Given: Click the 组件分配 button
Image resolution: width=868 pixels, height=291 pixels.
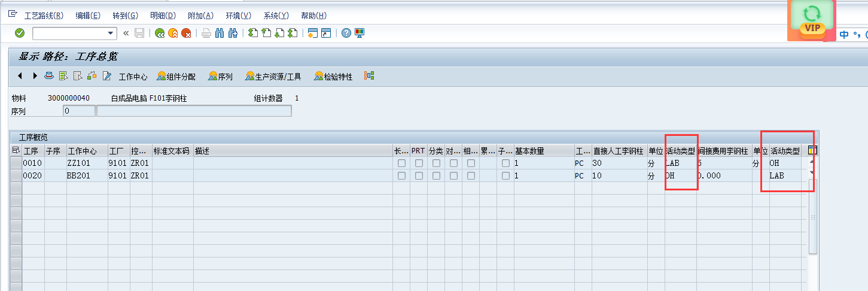Looking at the screenshot, I should tap(176, 77).
